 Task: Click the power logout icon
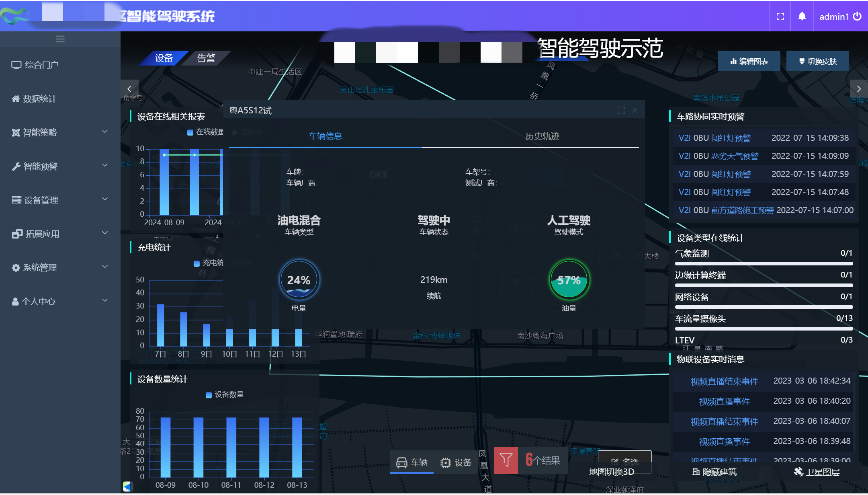tap(858, 16)
